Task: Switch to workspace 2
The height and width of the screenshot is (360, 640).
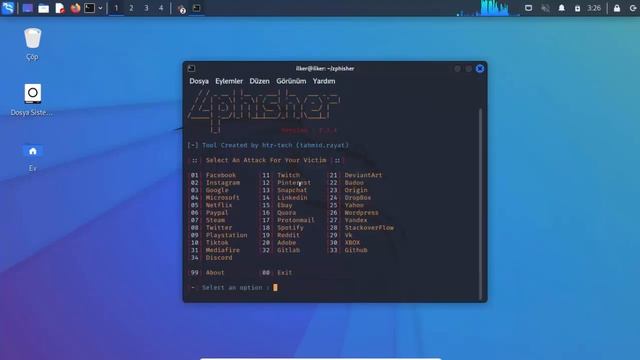Action: [x=131, y=8]
